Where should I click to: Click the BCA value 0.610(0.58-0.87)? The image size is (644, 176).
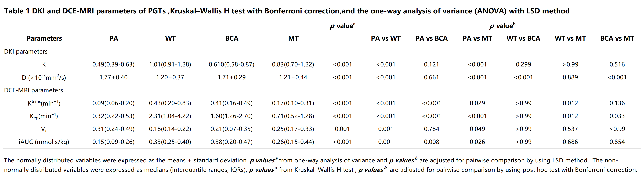pyautogui.click(x=231, y=64)
